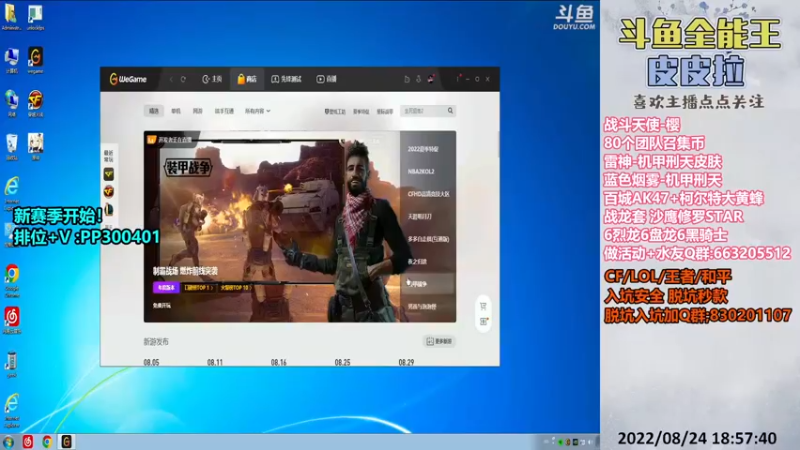This screenshot has width=800, height=450.
Task: Open the Computer desktop icon
Action: pos(11,61)
